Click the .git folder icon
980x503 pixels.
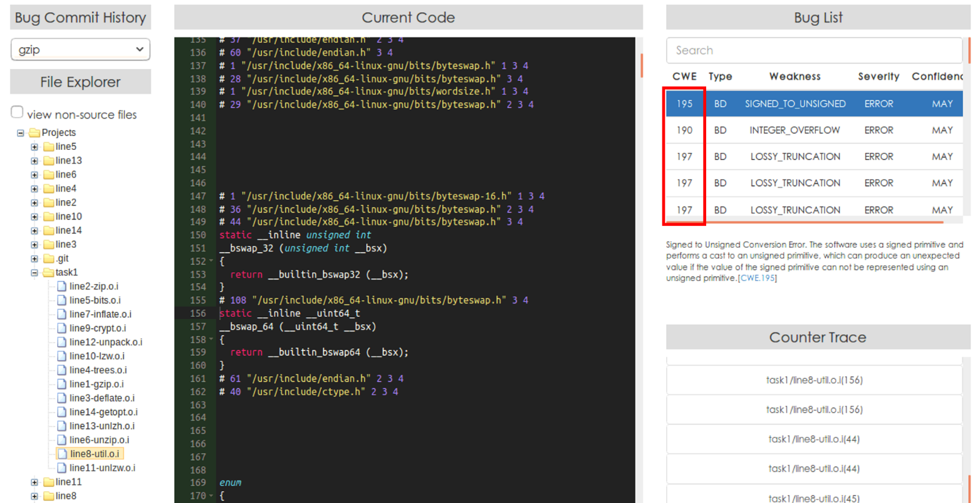click(x=48, y=258)
